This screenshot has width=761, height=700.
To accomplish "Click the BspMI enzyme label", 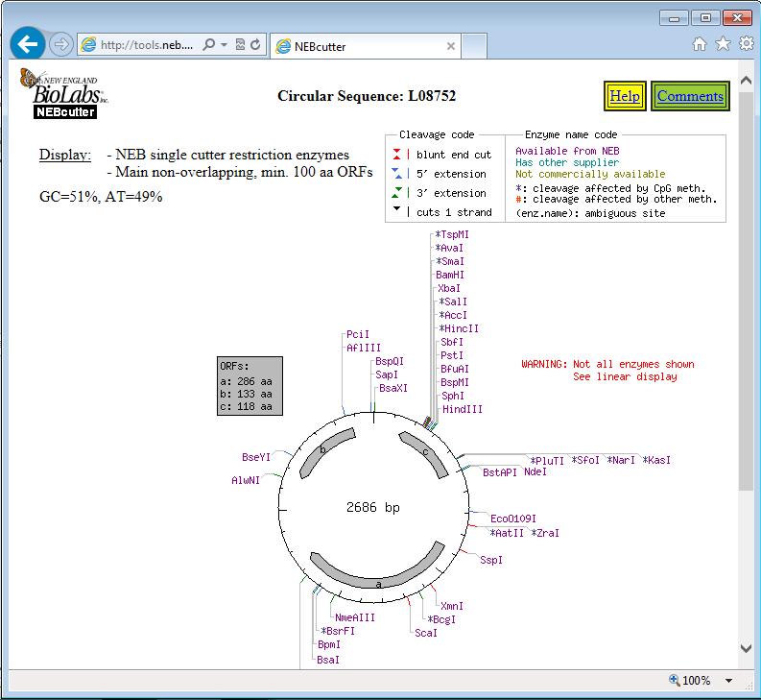I will pos(455,383).
